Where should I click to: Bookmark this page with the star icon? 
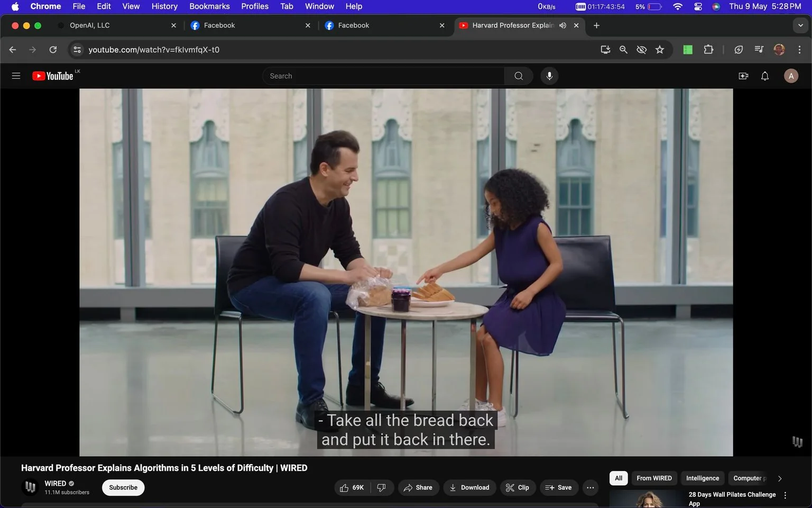[x=660, y=50]
